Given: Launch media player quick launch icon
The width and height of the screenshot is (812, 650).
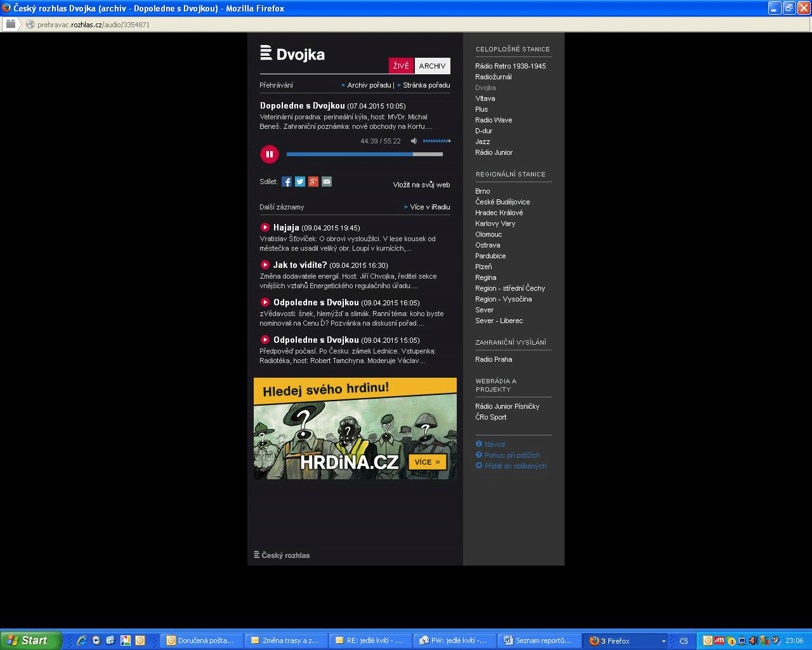Looking at the screenshot, I should pyautogui.click(x=96, y=640).
